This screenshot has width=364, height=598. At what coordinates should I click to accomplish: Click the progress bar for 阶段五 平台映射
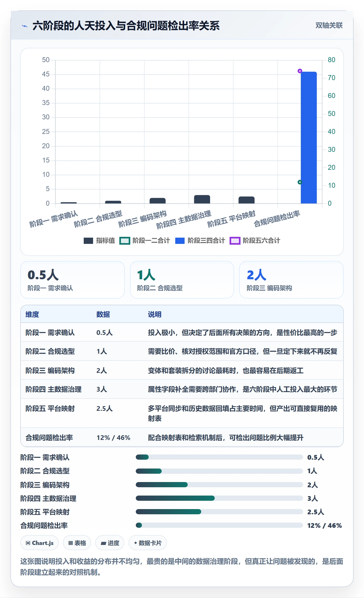pos(219,512)
